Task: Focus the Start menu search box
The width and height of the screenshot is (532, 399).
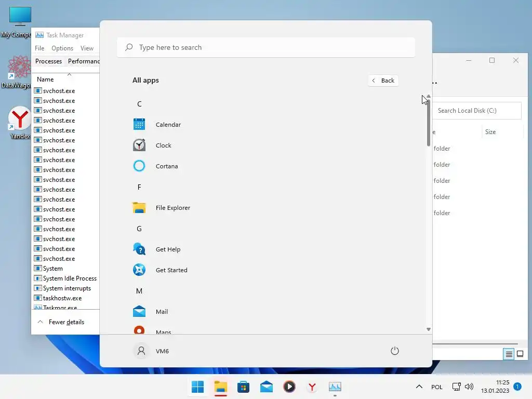Action: tap(266, 47)
